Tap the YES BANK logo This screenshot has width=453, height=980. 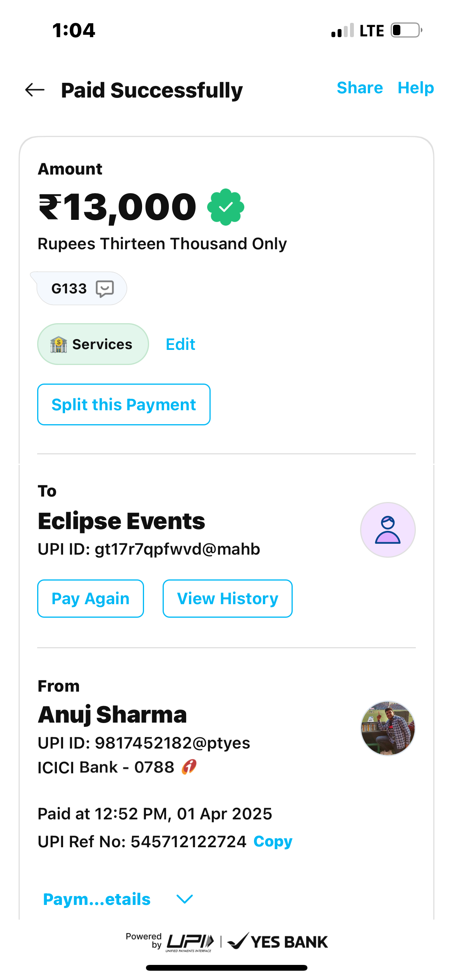coord(278,942)
